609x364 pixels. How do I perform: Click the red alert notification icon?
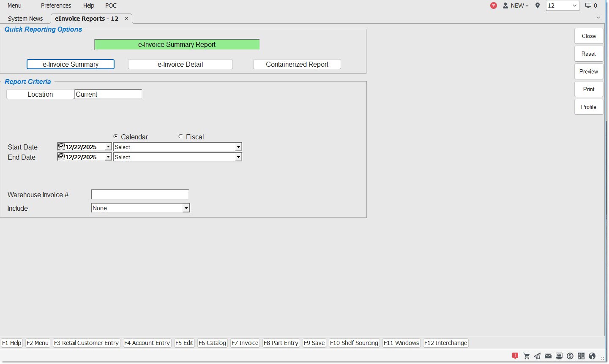(x=515, y=356)
